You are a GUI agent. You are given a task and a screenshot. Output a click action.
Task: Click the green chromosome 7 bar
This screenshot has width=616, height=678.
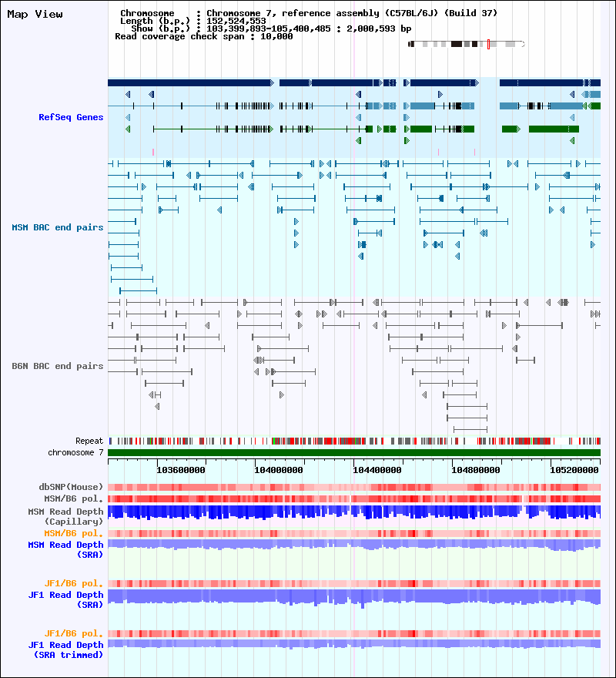(354, 453)
